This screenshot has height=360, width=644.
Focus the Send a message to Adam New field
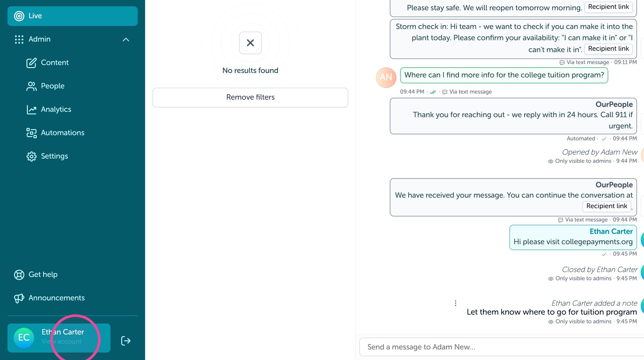[x=501, y=347]
